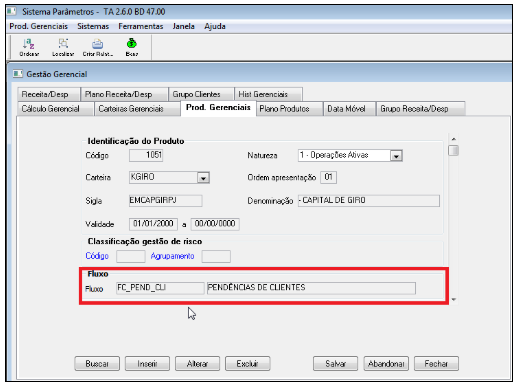This screenshot has height=387, width=517.
Task: Click the scrollbar down arrow
Action: click(453, 300)
